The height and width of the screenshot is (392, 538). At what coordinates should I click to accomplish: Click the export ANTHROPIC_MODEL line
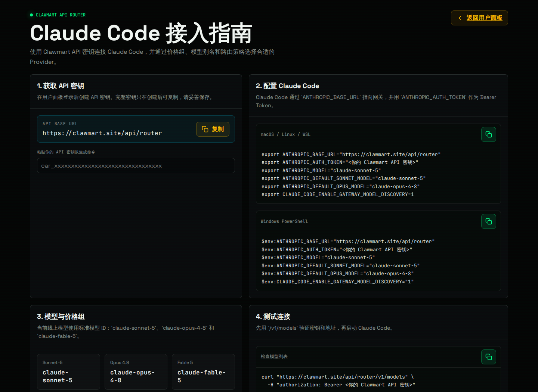pos(321,170)
